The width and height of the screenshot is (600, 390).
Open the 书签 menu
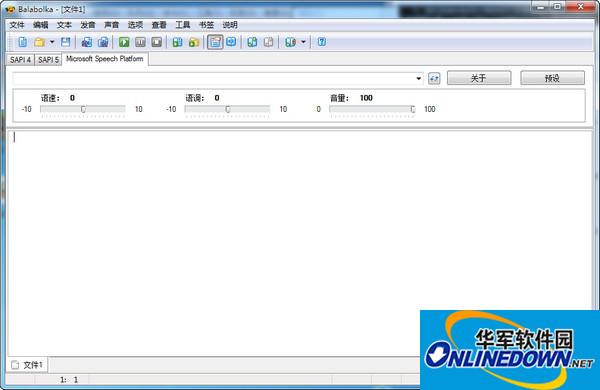(x=206, y=25)
